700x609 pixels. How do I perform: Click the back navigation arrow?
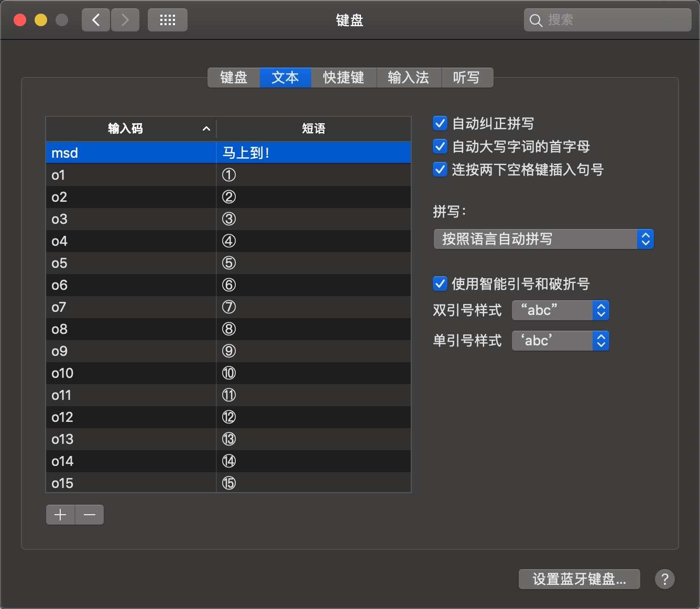96,20
